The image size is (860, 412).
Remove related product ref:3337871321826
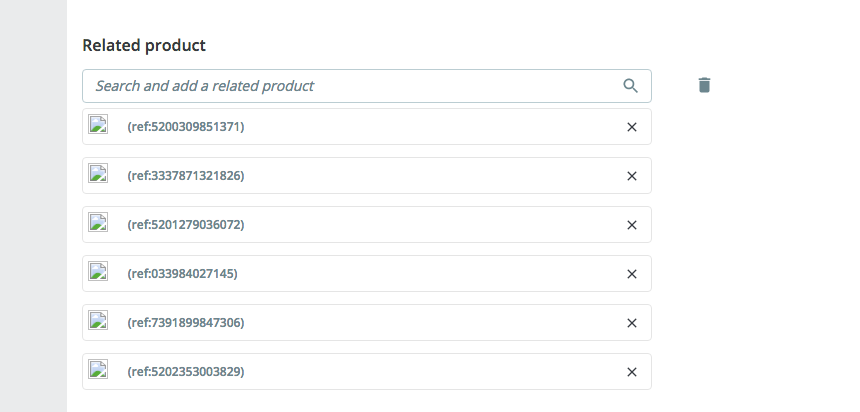tap(631, 176)
